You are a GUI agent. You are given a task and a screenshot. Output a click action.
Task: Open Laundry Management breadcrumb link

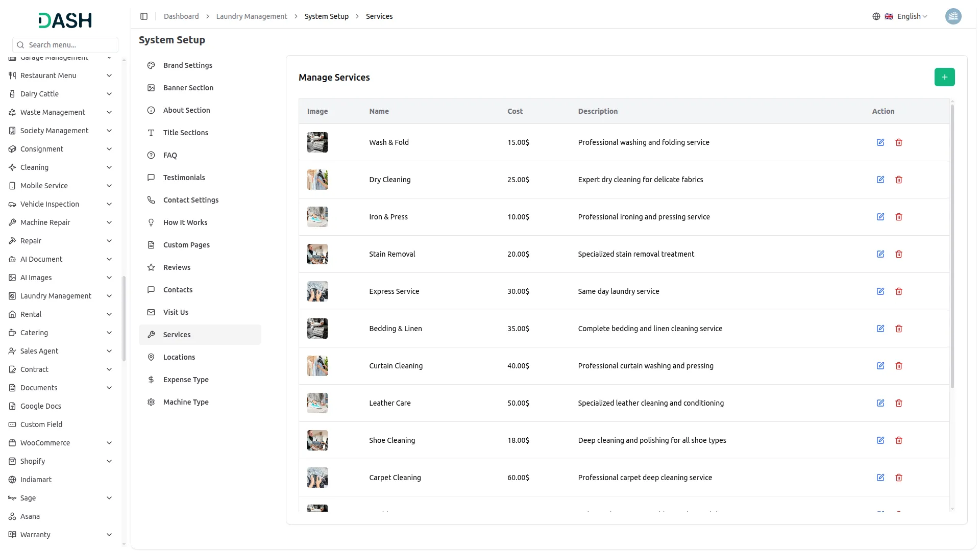[x=252, y=16]
